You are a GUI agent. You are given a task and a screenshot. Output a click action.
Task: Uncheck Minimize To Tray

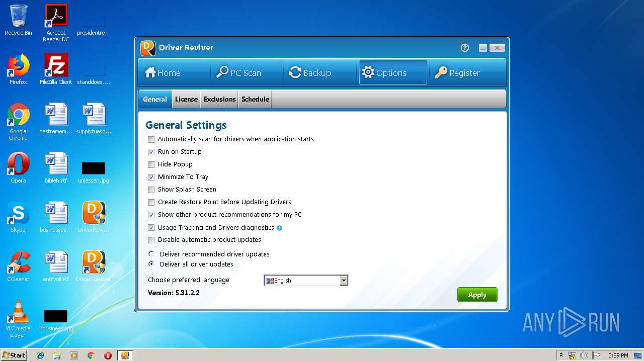tap(151, 177)
